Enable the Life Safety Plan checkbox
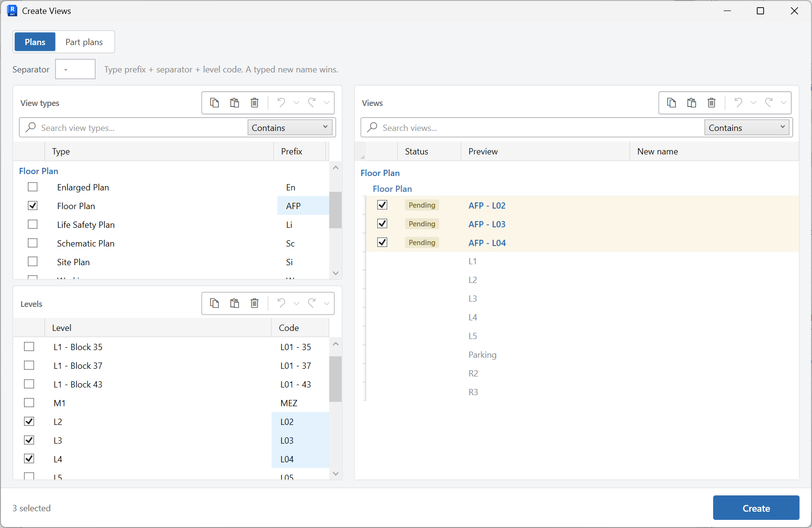This screenshot has height=528, width=812. pyautogui.click(x=33, y=224)
